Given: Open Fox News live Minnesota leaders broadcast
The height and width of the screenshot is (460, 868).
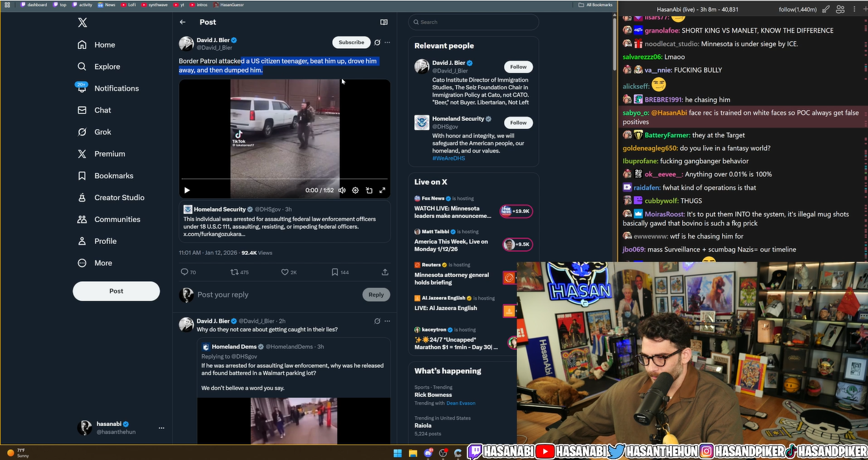Looking at the screenshot, I should [474, 209].
